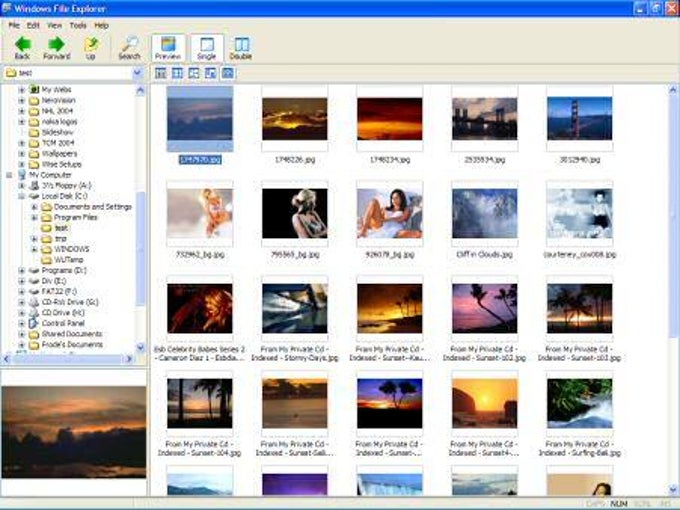Click the CD Drive (H:) icon
The height and width of the screenshot is (510, 680).
(34, 313)
